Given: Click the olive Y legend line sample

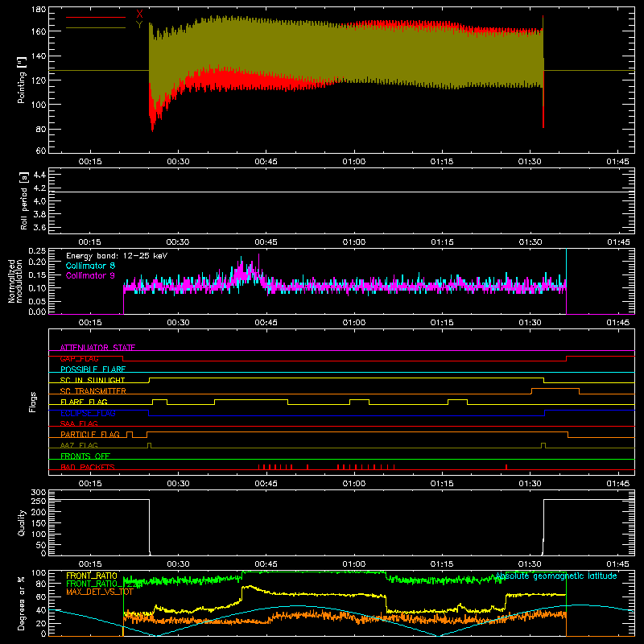Looking at the screenshot, I should coord(96,27).
